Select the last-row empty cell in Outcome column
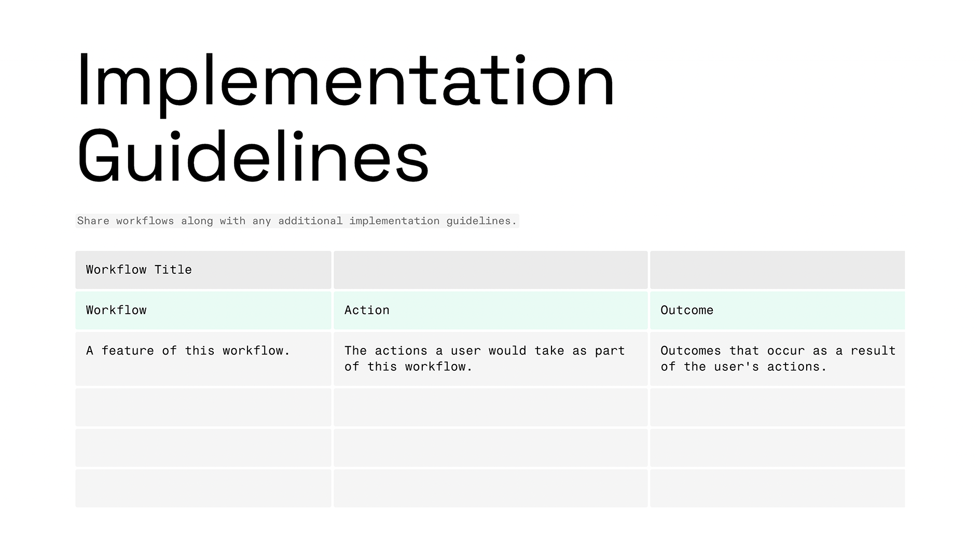The height and width of the screenshot is (560, 980). pyautogui.click(x=777, y=488)
